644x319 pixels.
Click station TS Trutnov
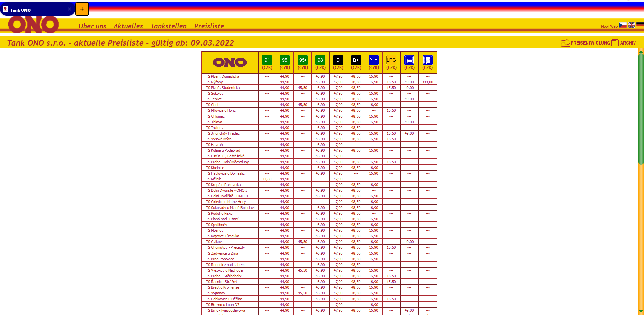coord(215,128)
